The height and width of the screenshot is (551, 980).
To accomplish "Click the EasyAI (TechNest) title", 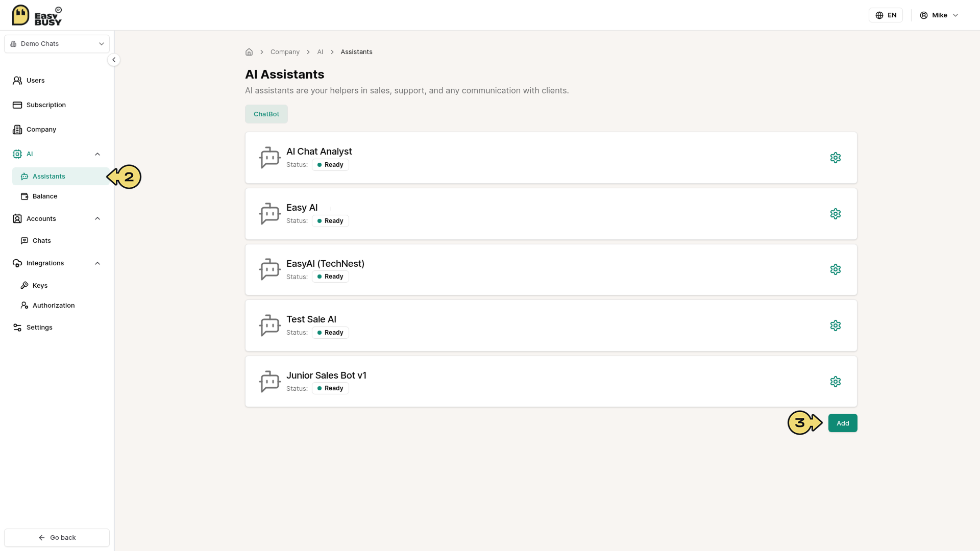I will tap(325, 264).
